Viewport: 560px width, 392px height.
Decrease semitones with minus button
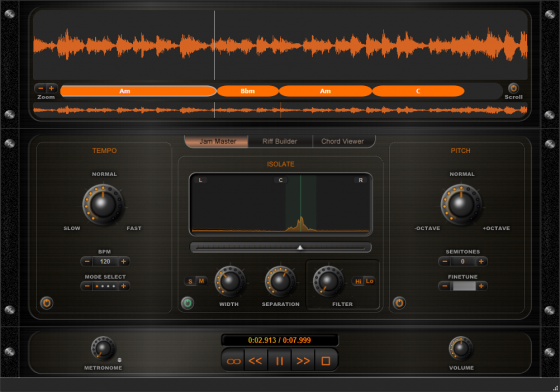pos(445,262)
